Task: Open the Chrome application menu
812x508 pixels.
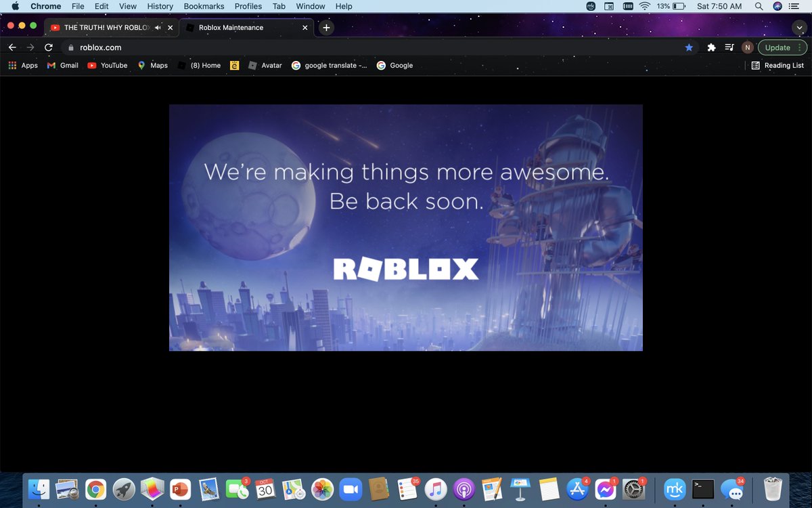Action: pos(46,6)
